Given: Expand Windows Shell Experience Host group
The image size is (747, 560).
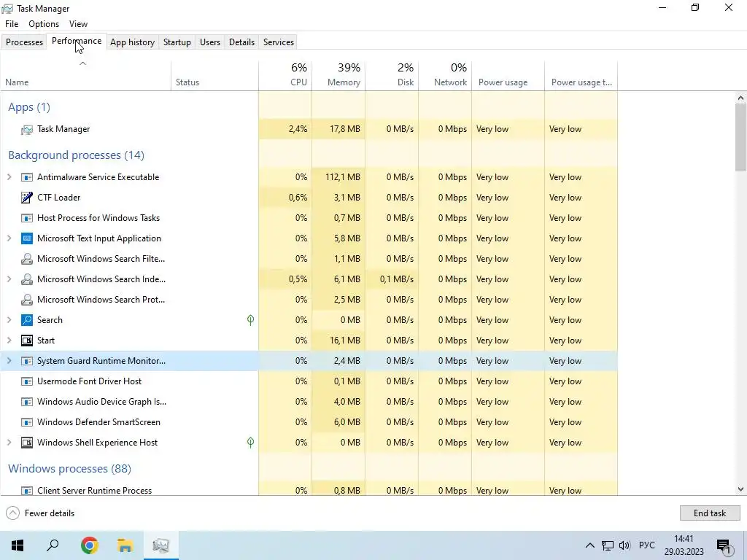Looking at the screenshot, I should click(9, 443).
